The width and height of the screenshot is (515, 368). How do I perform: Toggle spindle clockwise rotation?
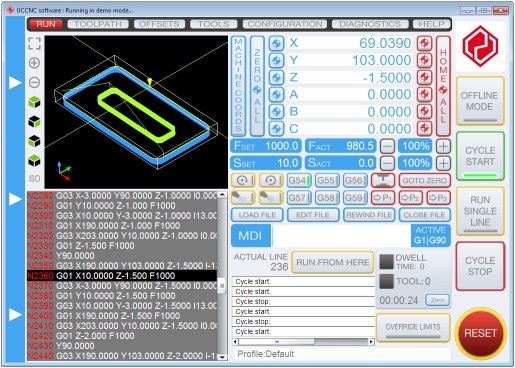(243, 180)
